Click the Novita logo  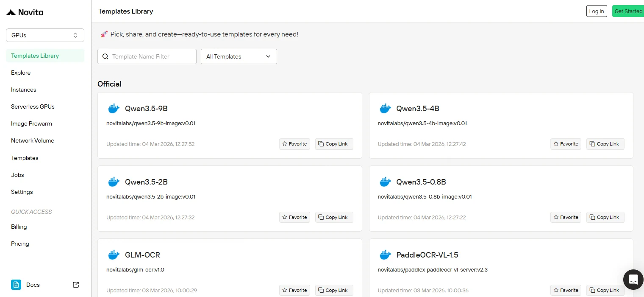click(25, 12)
